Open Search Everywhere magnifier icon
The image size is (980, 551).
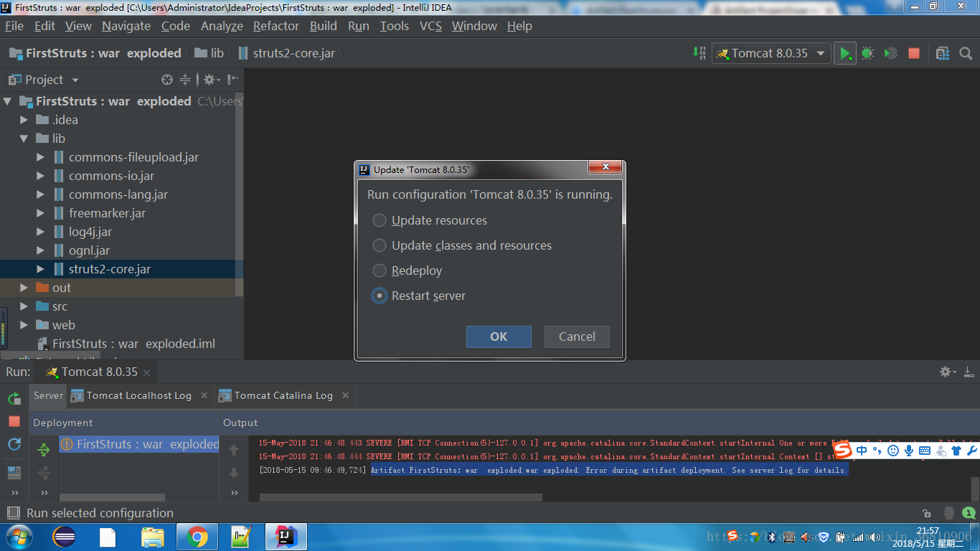[966, 53]
